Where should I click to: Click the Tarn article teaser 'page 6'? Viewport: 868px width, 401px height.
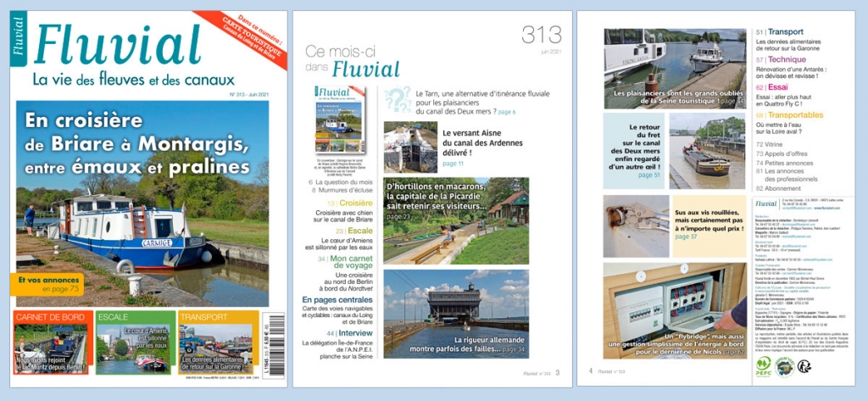507,112
